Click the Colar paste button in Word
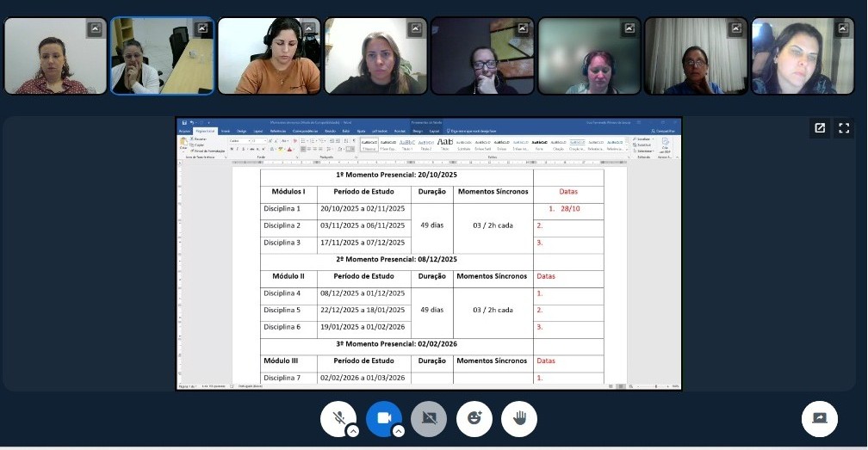Viewport: 868px width, 450px height. pos(183,145)
